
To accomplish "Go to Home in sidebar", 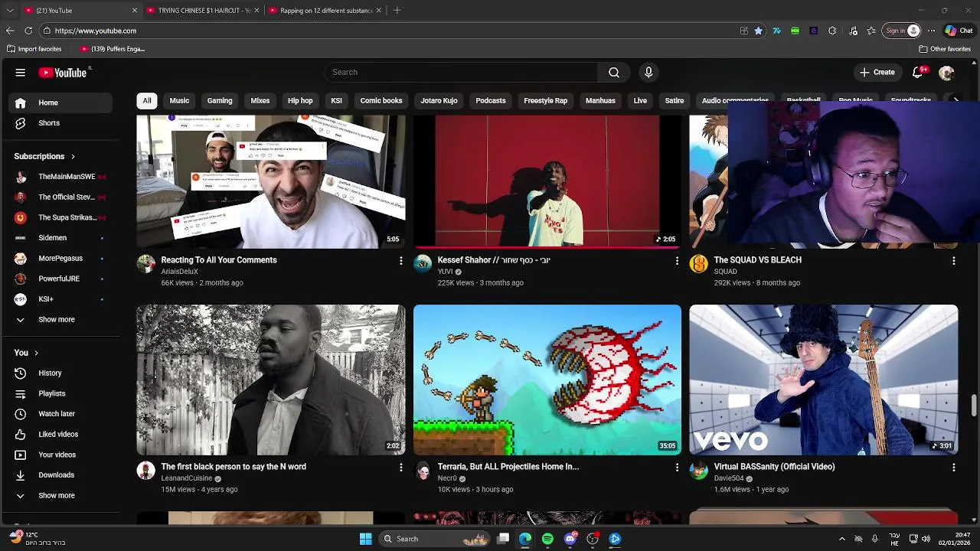I will tap(60, 103).
